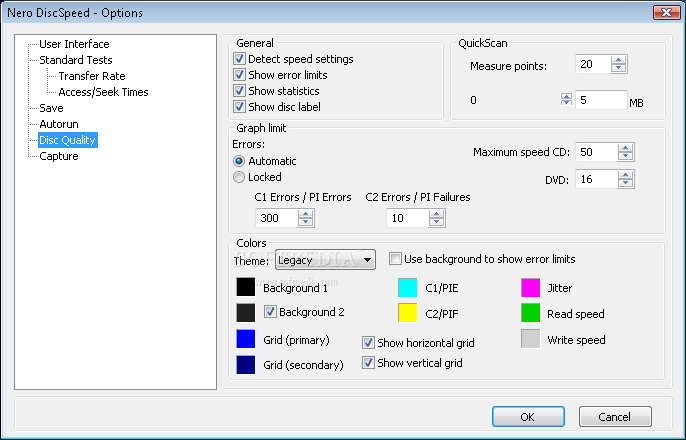This screenshot has height=440, width=686.
Task: Click the Maximum speed CD field
Action: pyautogui.click(x=597, y=152)
